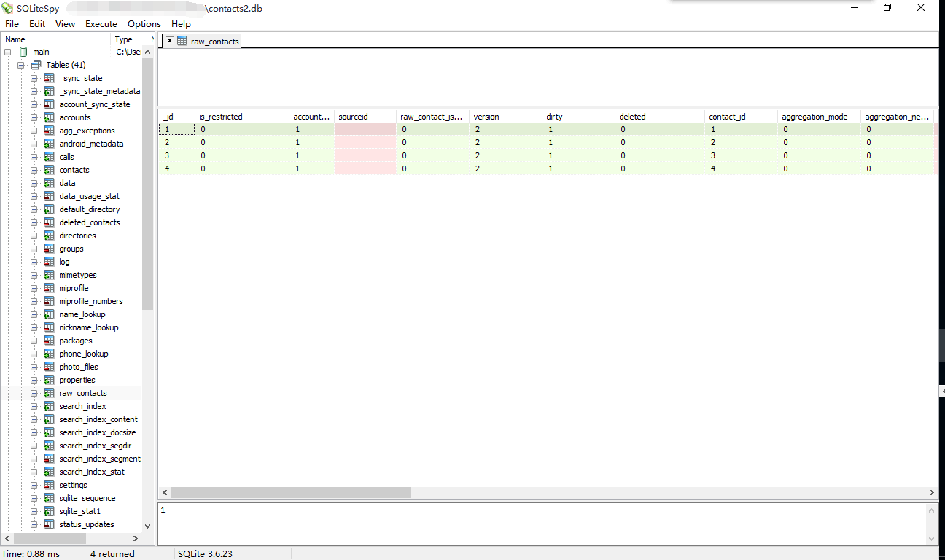The width and height of the screenshot is (945, 560).
Task: Click the photo_files table icon
Action: pyautogui.click(x=49, y=367)
